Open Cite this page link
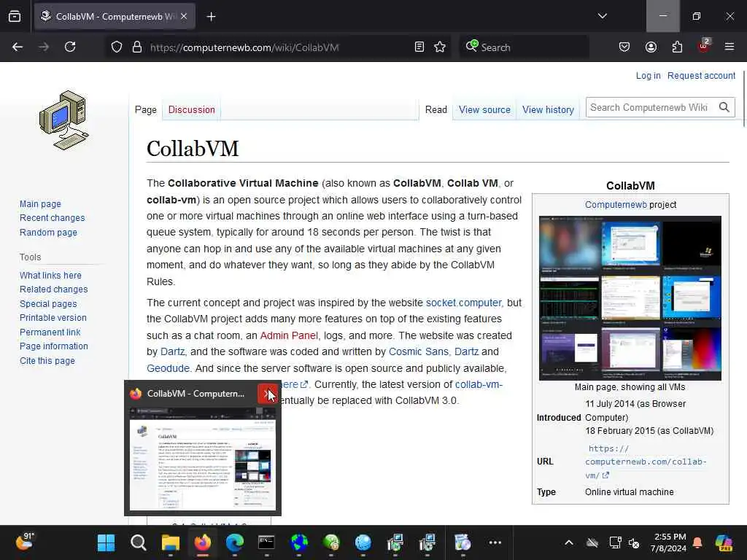Screen dimensions: 747x560 [47, 360]
